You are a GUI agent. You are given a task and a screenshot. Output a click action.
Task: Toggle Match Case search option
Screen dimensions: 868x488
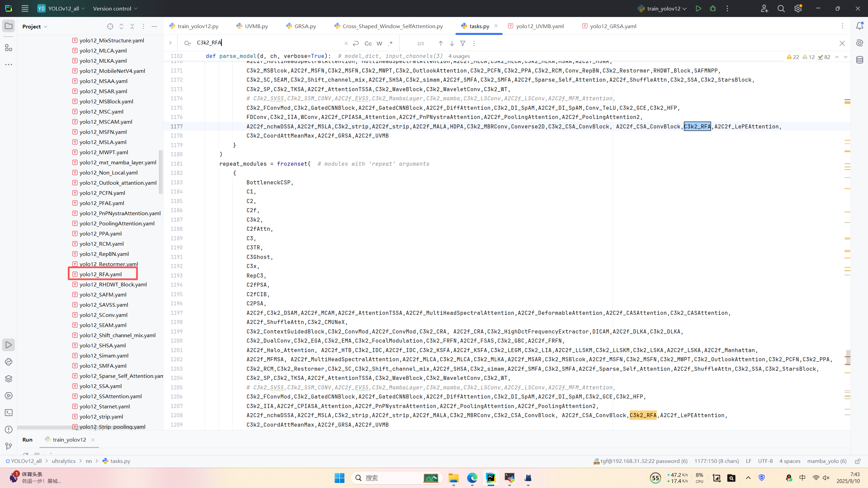(368, 43)
